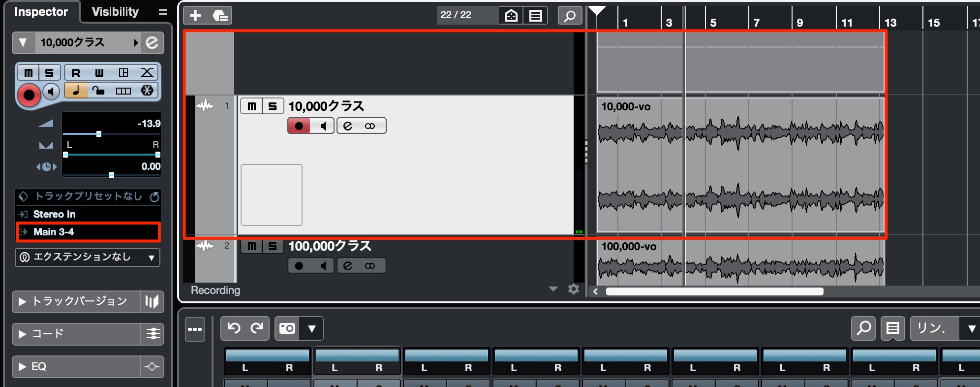Open the トラックプリセットなし preset selector
Screen dimensions: 980x387
tap(88, 196)
